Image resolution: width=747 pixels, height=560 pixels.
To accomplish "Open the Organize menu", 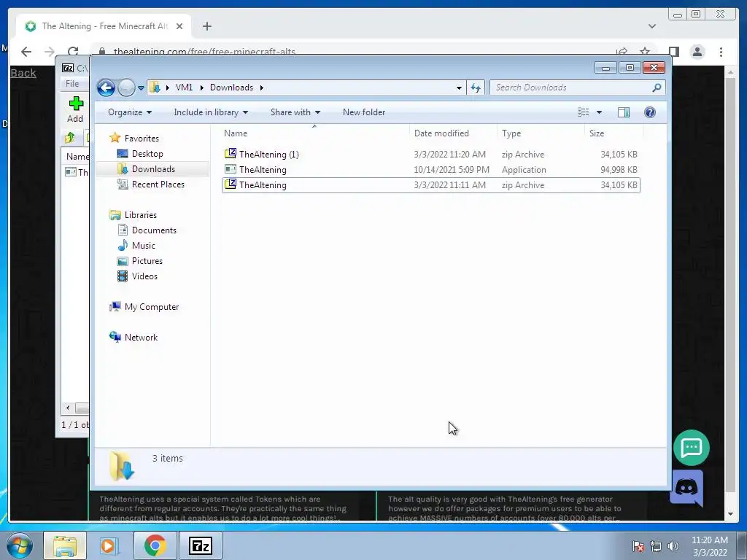I will pyautogui.click(x=130, y=112).
